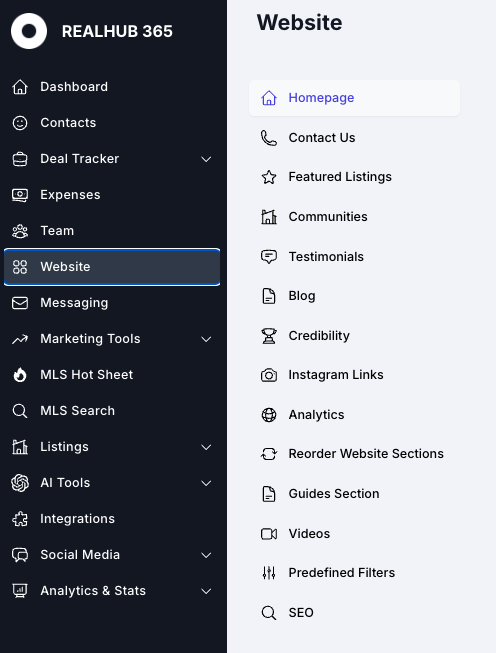Open the Homepage link text
The height and width of the screenshot is (653, 496).
[x=321, y=98]
